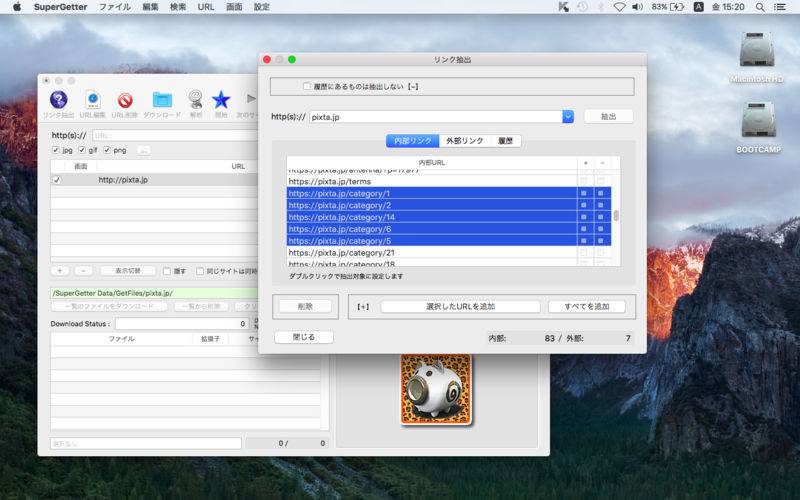Screen dimensions: 800x500
Task: Switch to the 内部リンク tab
Action: point(413,141)
